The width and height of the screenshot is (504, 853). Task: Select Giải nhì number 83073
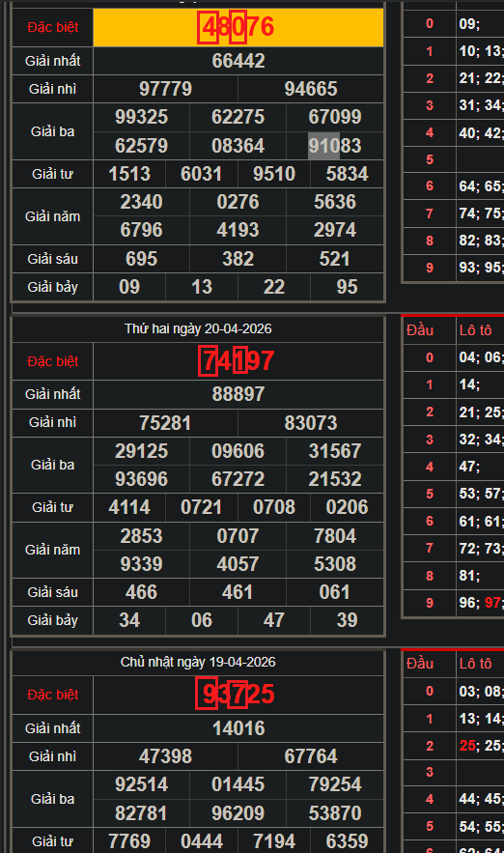[x=311, y=423]
